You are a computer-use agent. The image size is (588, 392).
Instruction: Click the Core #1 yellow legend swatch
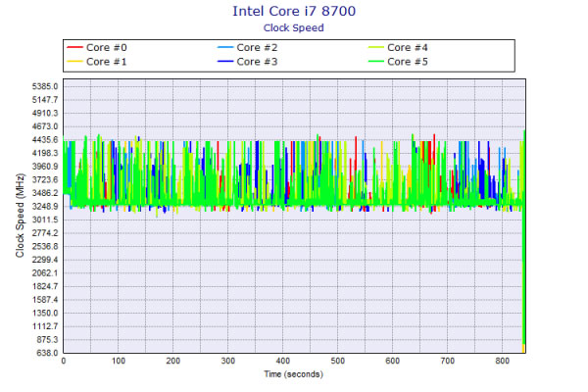(74, 62)
